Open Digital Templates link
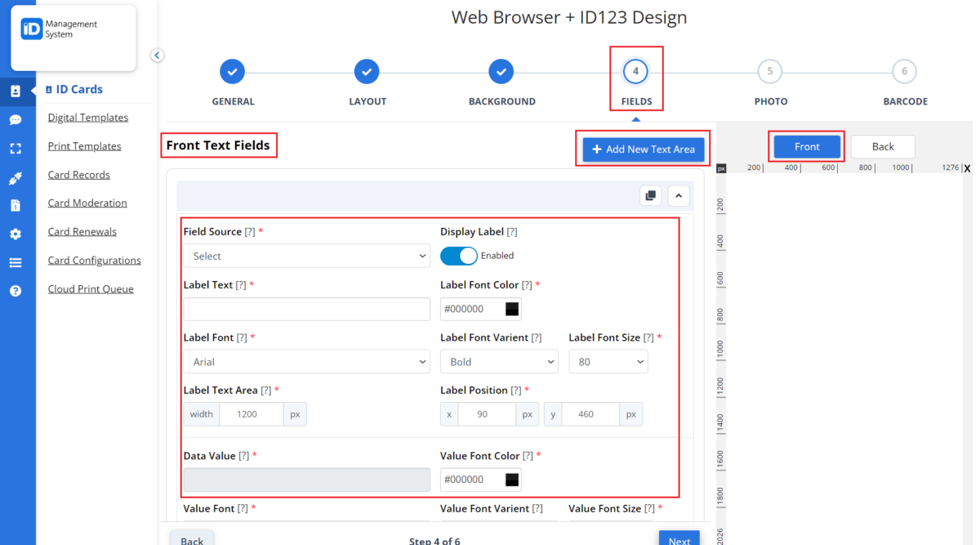The height and width of the screenshot is (545, 980). pyautogui.click(x=88, y=118)
